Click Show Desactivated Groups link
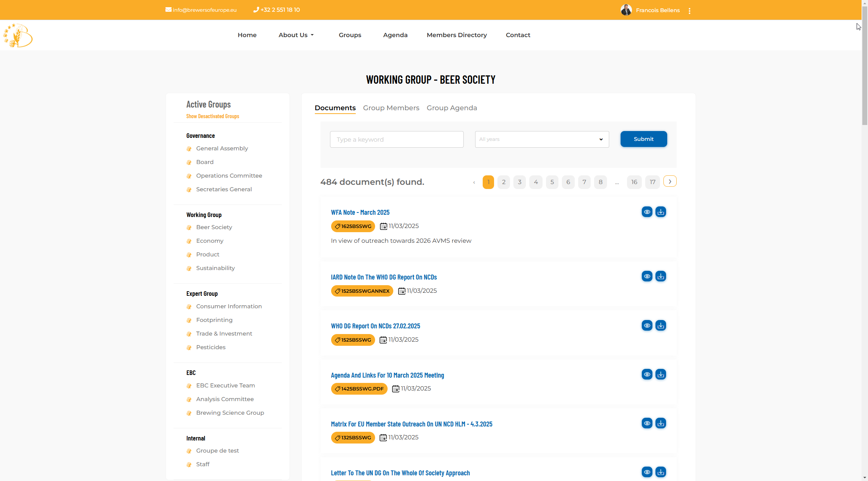 click(213, 116)
